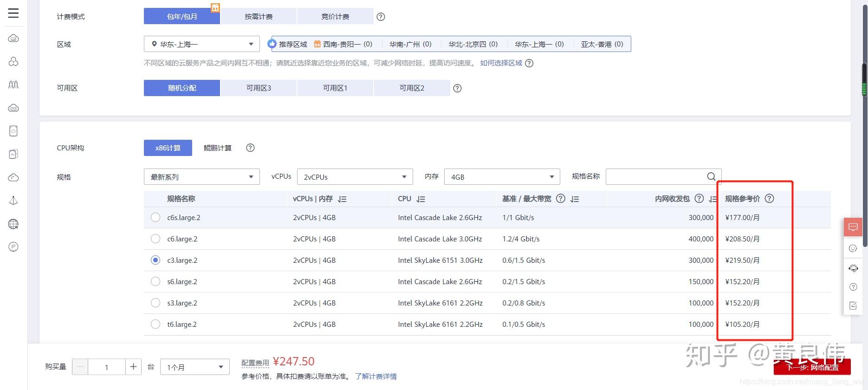The image size is (868, 390).
Task: Open the 2vCPUs dropdown
Action: [355, 177]
